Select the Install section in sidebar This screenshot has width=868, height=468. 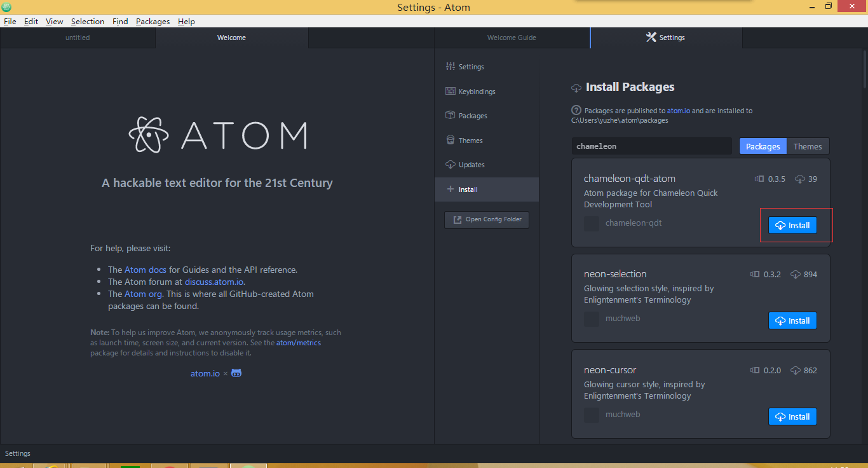pyautogui.click(x=487, y=189)
